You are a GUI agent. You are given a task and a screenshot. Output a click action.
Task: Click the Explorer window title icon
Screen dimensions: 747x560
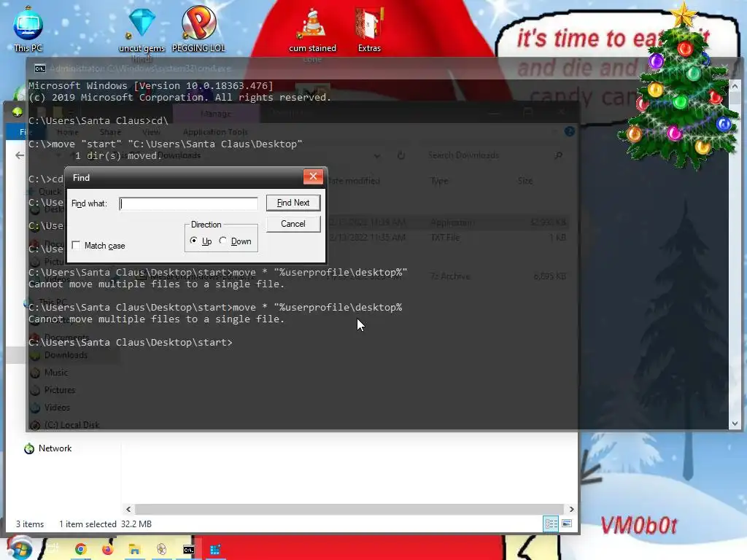click(x=18, y=112)
